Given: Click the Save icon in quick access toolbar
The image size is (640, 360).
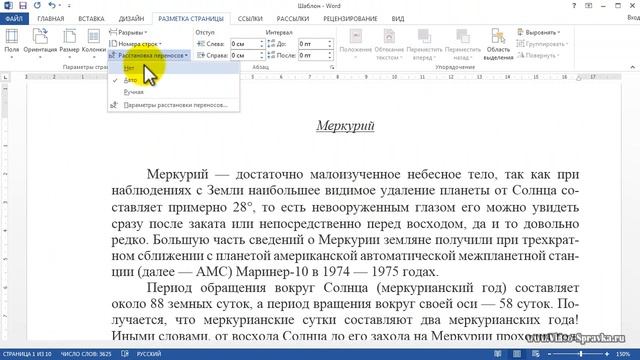Looking at the screenshot, I should pyautogui.click(x=22, y=6).
